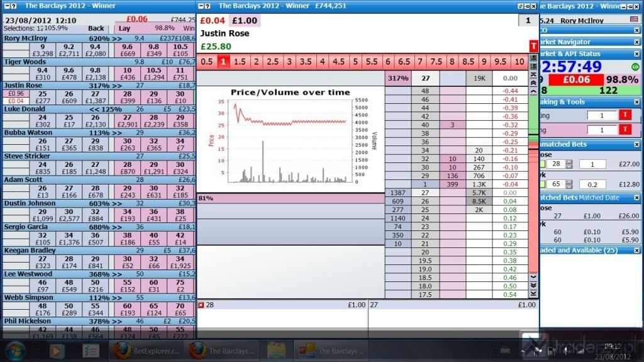Open media player from taskbar
This screenshot has height=362, width=644.
[57, 351]
